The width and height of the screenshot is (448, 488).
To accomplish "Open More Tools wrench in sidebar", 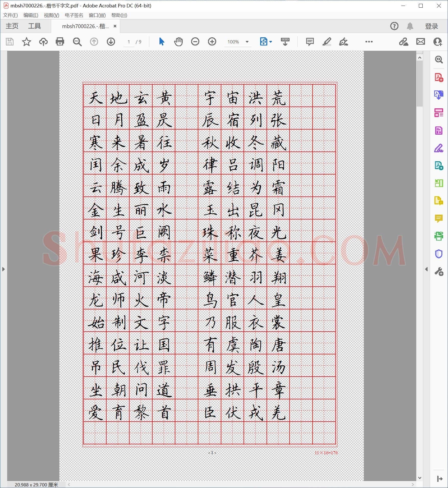I will 439,271.
